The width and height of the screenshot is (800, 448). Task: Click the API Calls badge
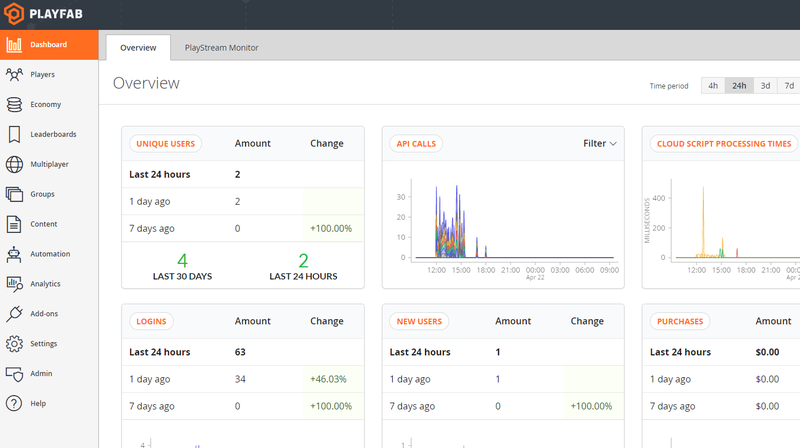[416, 144]
